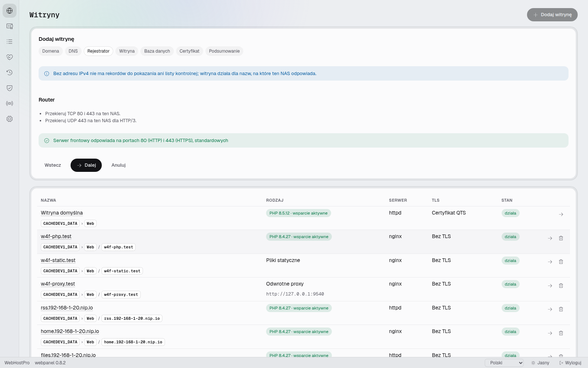Delete the w4f-proxy.test site via trash icon
Viewport: 588px width, 368px height.
pyautogui.click(x=561, y=286)
